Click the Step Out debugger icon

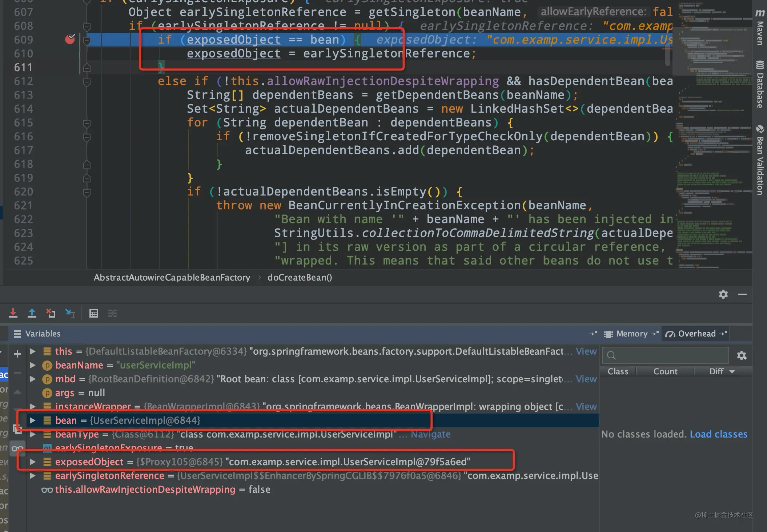pyautogui.click(x=32, y=313)
